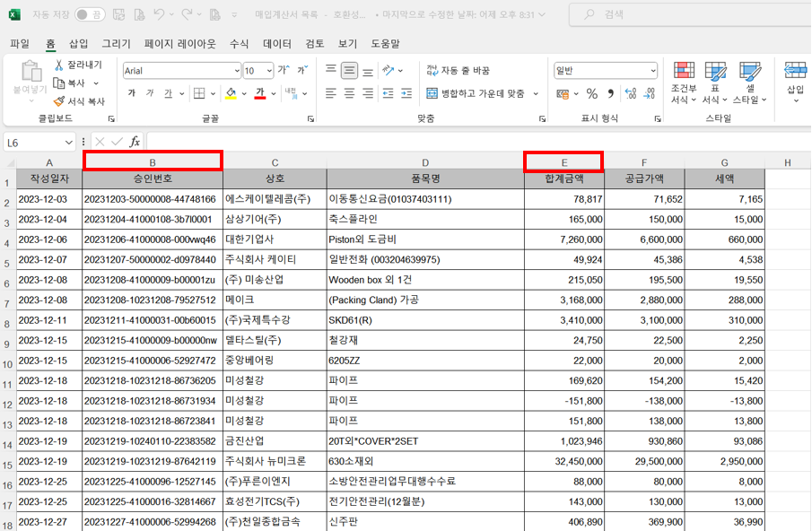Switch to the ribbon's 삽입 tab
This screenshot has height=531, width=812.
[79, 43]
